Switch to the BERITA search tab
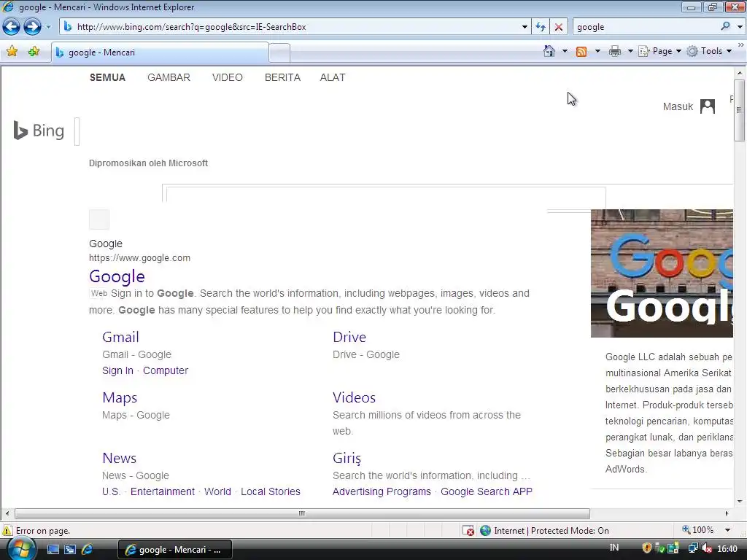Viewport: 747px width, 560px height. coord(282,77)
